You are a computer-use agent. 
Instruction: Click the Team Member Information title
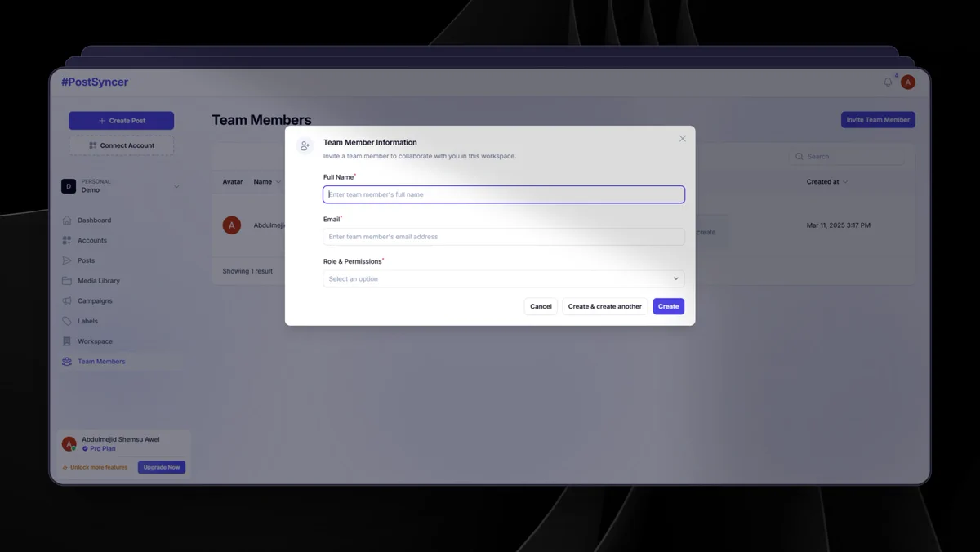[x=370, y=142]
